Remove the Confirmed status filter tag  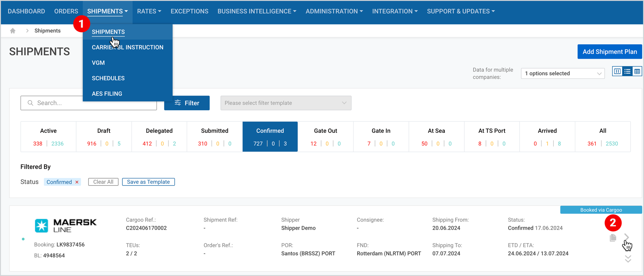point(77,182)
